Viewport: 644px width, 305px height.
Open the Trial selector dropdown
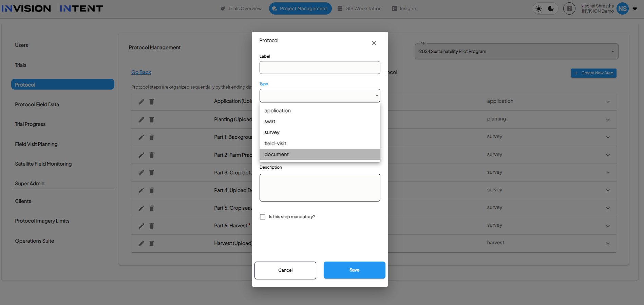click(x=516, y=52)
